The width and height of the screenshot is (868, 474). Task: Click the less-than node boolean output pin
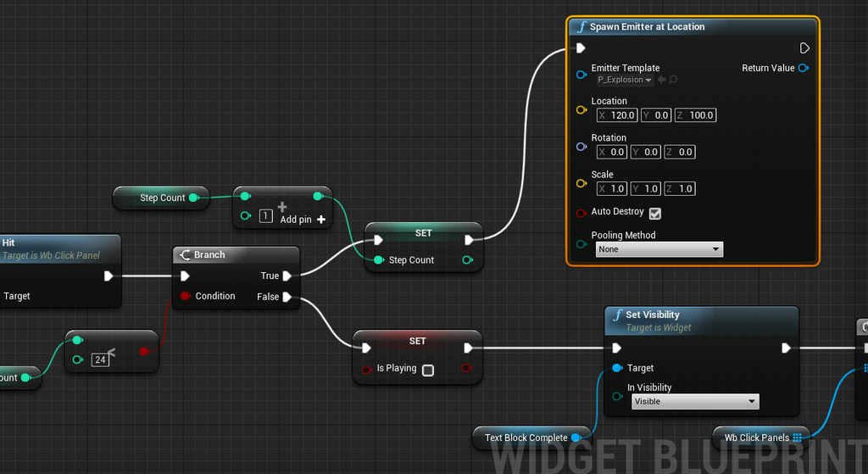tap(144, 351)
